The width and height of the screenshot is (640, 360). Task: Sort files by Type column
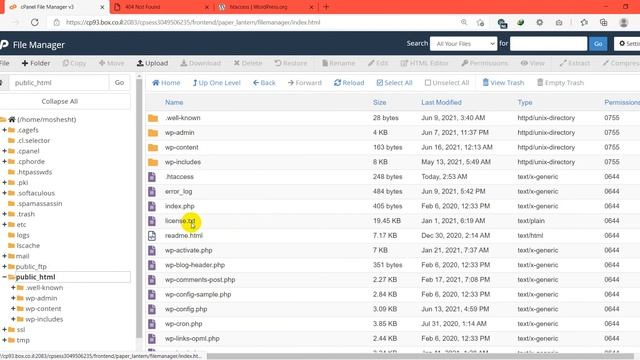(525, 102)
